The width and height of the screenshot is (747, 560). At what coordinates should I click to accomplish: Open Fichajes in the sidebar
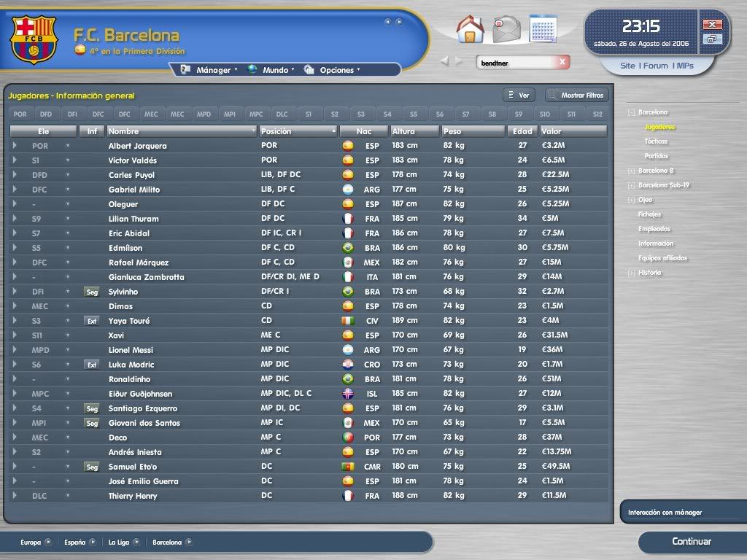[x=650, y=214]
